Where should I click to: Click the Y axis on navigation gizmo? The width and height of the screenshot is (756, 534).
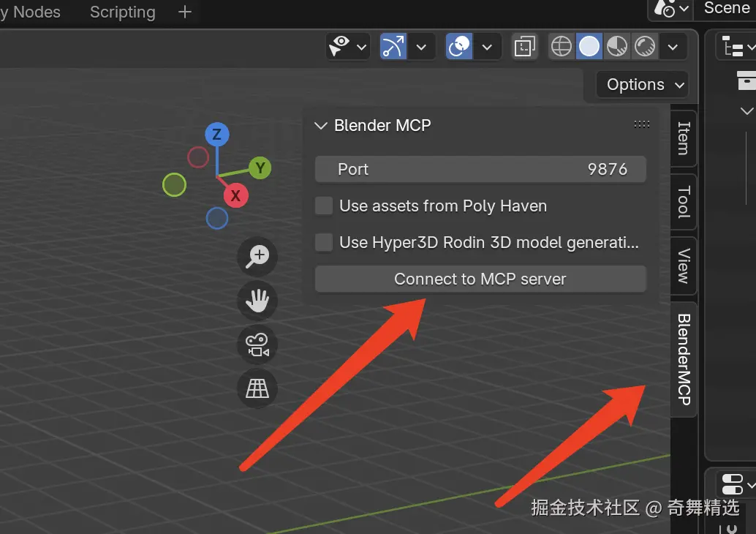coord(260,168)
